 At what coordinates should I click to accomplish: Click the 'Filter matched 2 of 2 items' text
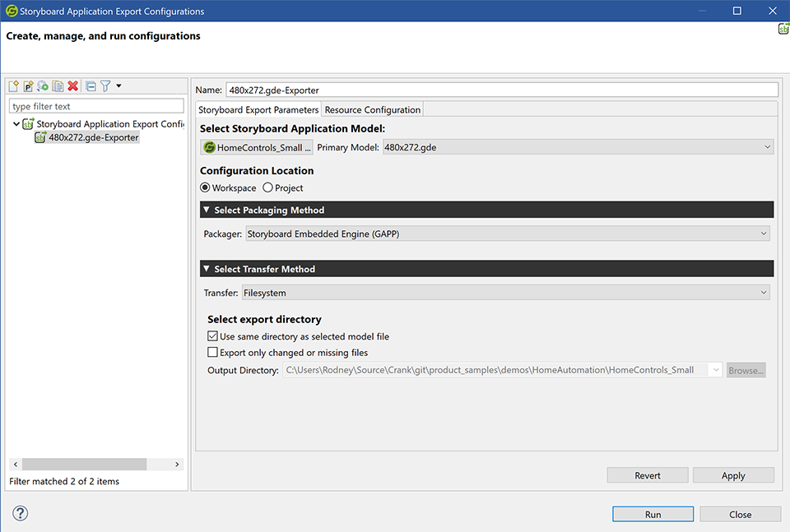64,481
